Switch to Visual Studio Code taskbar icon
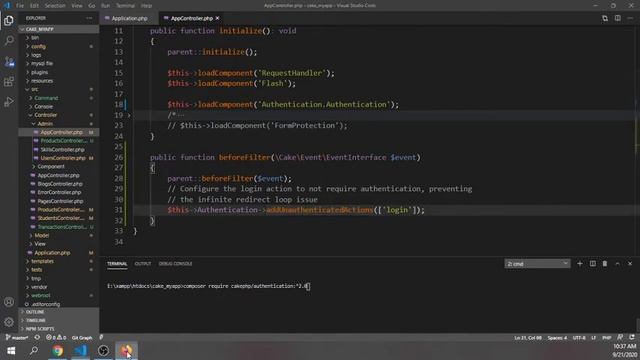 pos(80,351)
